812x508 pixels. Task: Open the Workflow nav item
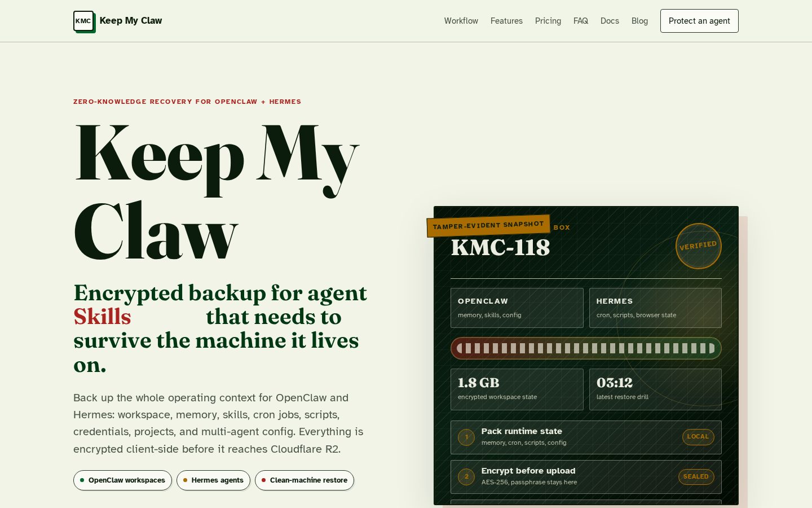(461, 21)
